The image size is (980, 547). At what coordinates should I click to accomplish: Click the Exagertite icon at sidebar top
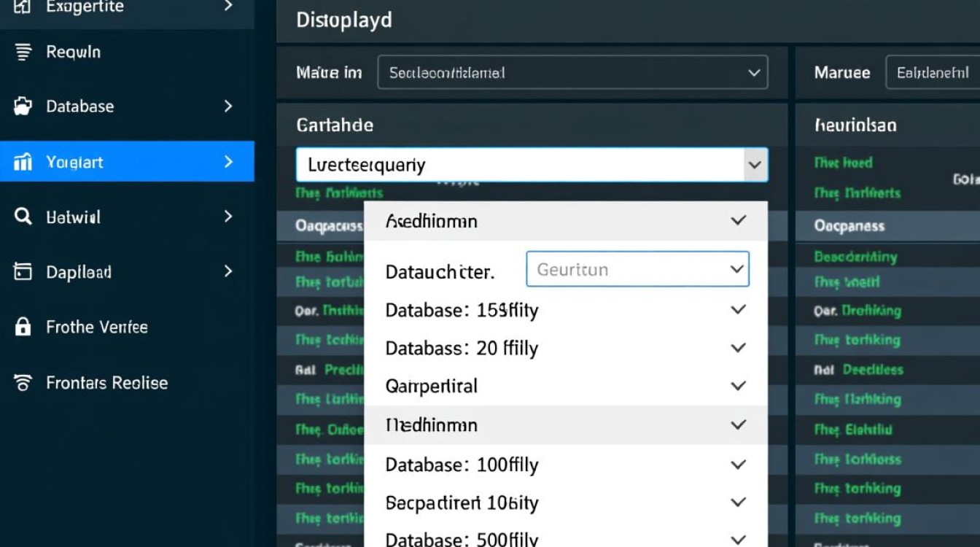[x=23, y=7]
